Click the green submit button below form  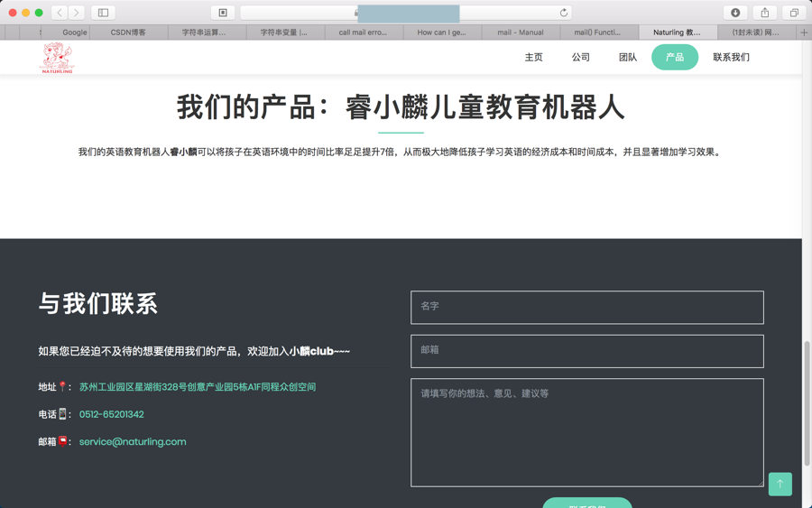tap(587, 503)
